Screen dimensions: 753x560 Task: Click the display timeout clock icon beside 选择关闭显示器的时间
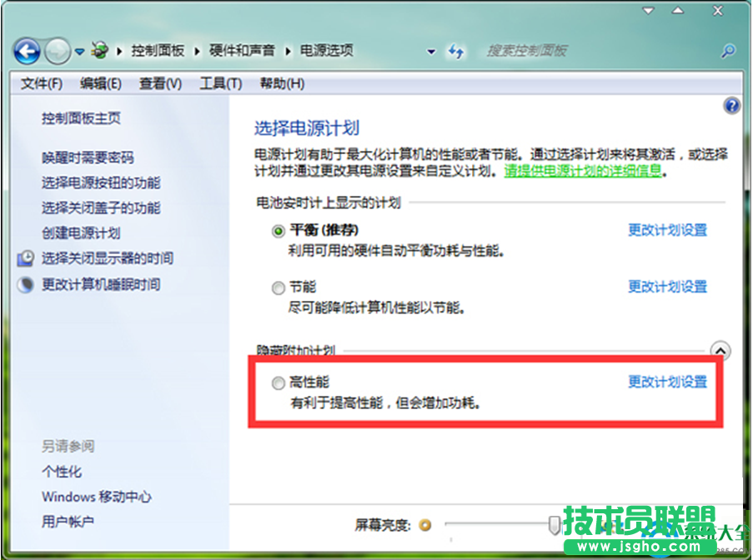24,258
